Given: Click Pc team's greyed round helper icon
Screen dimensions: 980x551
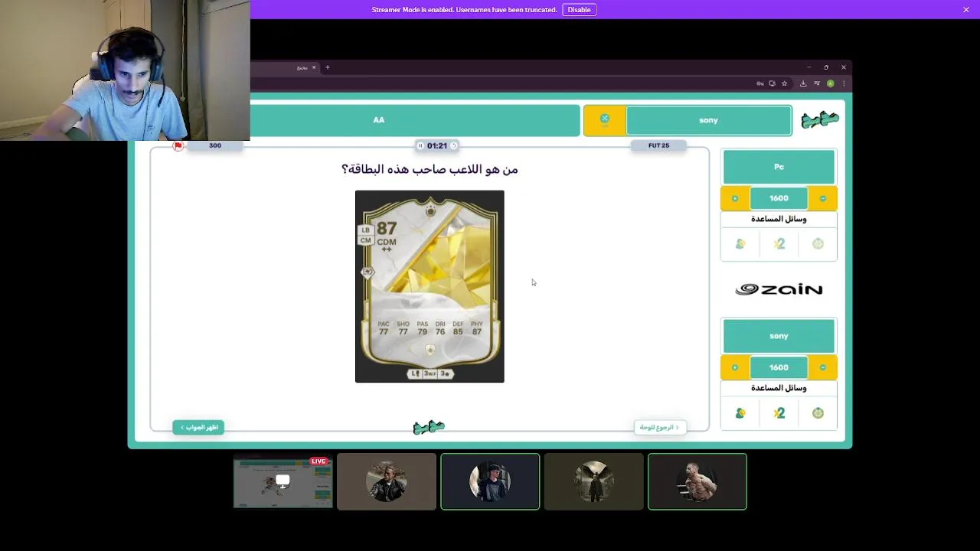Looking at the screenshot, I should coord(818,244).
